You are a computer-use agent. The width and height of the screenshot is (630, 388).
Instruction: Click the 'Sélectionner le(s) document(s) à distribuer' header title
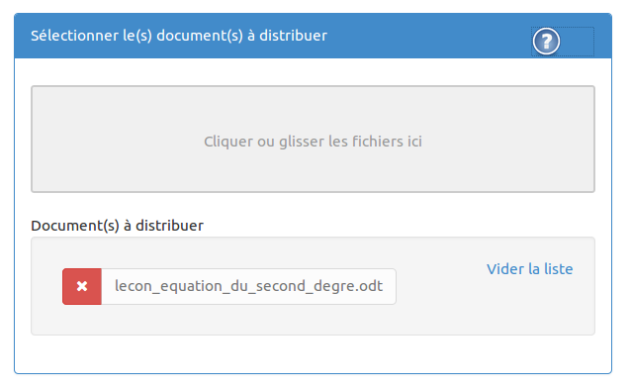(x=179, y=36)
